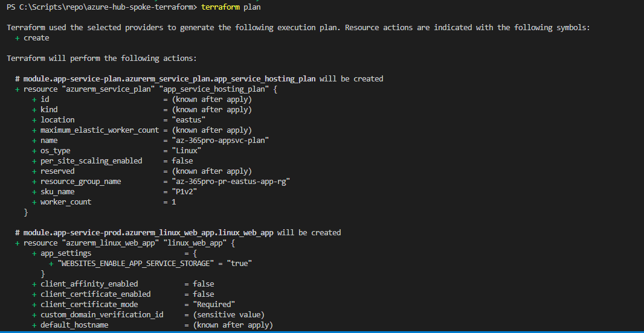Image resolution: width=644 pixels, height=333 pixels.
Task: Click the worker_count attribute line
Action: click(104, 201)
